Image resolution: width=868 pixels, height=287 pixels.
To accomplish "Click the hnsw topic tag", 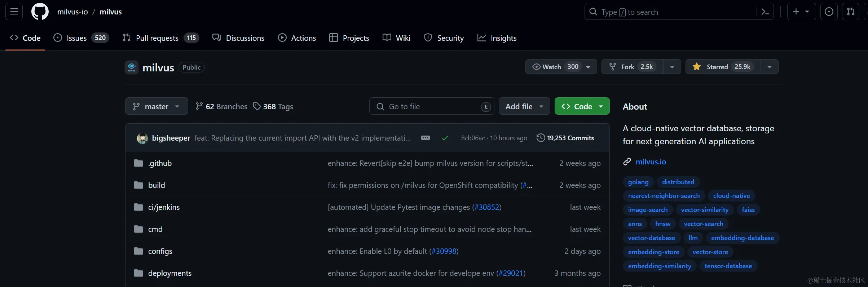I will click(x=663, y=224).
